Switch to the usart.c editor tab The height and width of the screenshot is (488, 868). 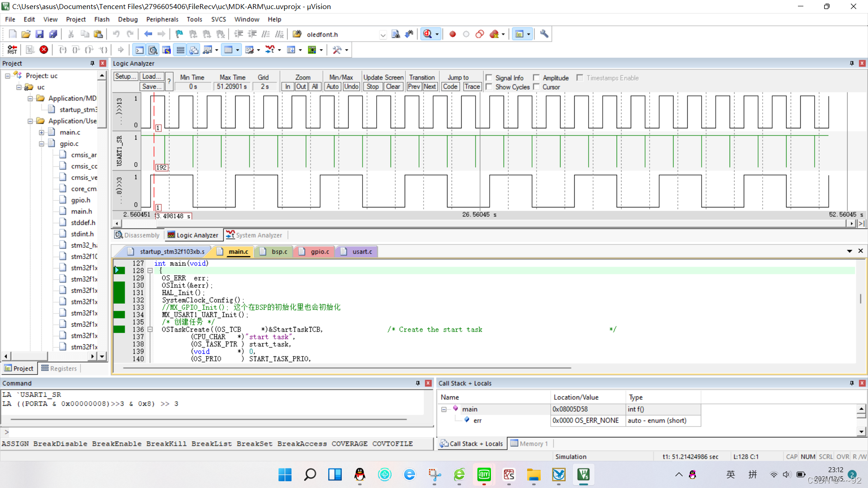[357, 252]
